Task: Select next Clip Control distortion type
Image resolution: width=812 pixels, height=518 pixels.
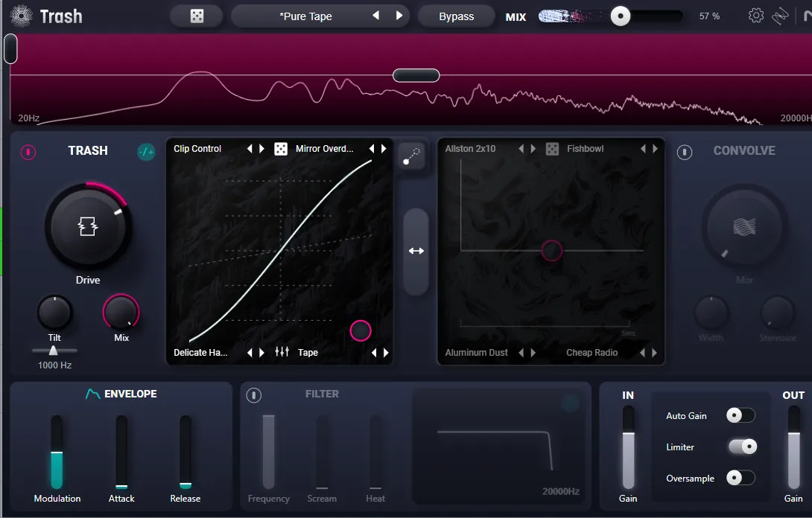Action: click(262, 149)
